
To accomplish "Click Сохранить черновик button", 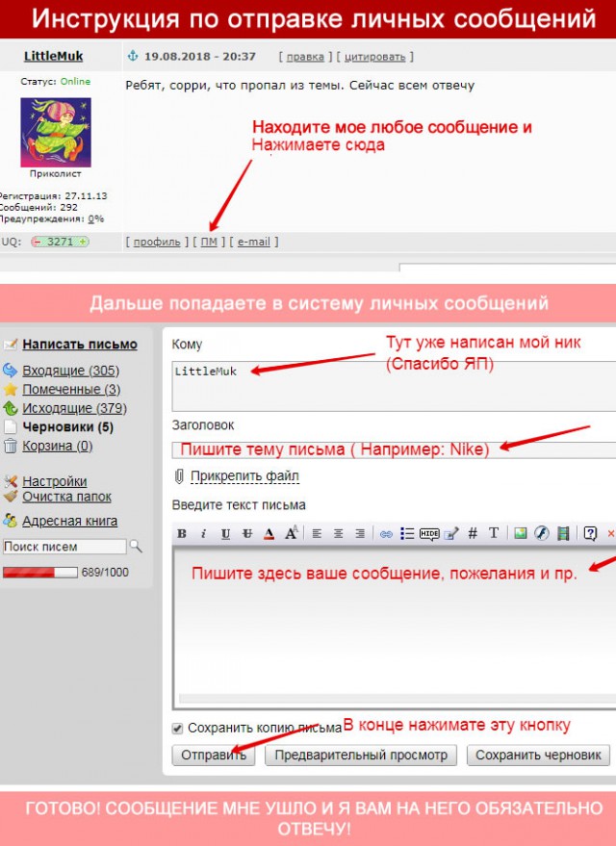I will 538,755.
